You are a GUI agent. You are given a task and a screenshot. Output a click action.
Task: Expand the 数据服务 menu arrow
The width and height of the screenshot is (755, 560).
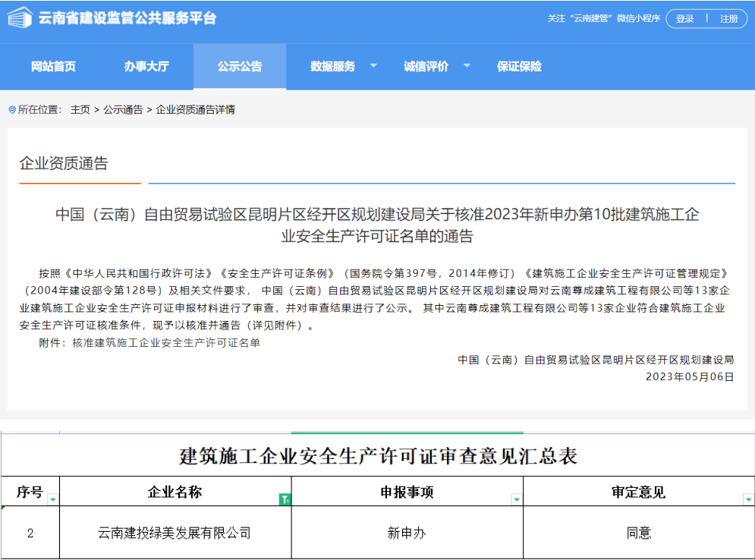(x=373, y=66)
